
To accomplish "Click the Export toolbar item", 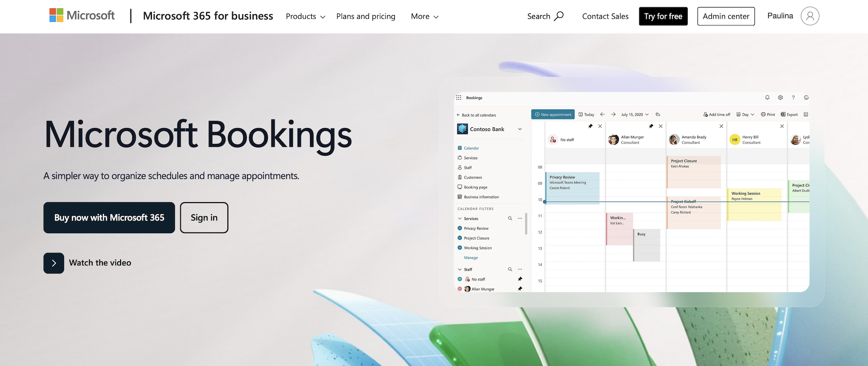I will 789,114.
